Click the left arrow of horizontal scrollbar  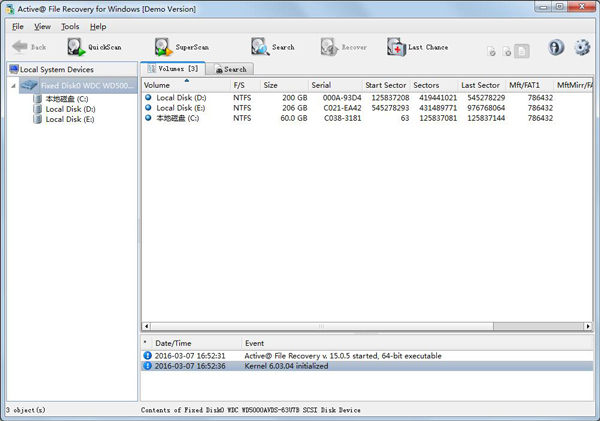[146, 326]
